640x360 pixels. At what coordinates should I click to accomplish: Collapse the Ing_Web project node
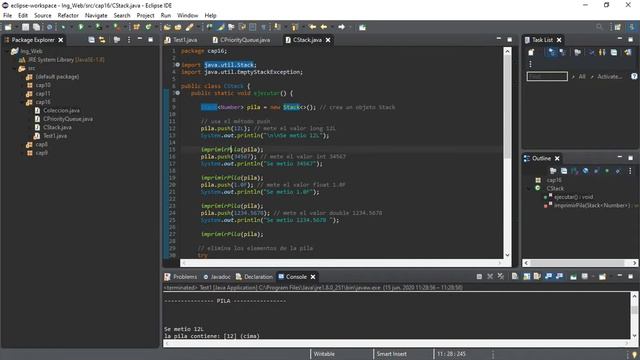(x=7, y=51)
